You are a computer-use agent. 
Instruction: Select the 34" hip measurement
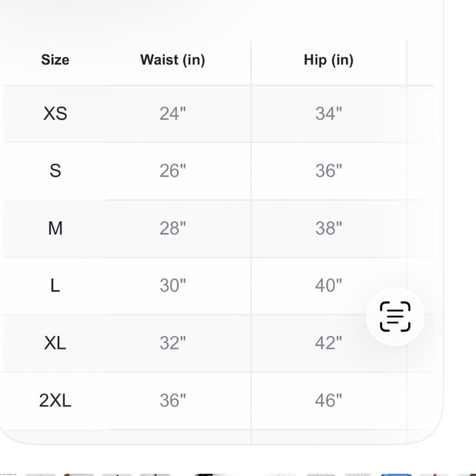[328, 114]
